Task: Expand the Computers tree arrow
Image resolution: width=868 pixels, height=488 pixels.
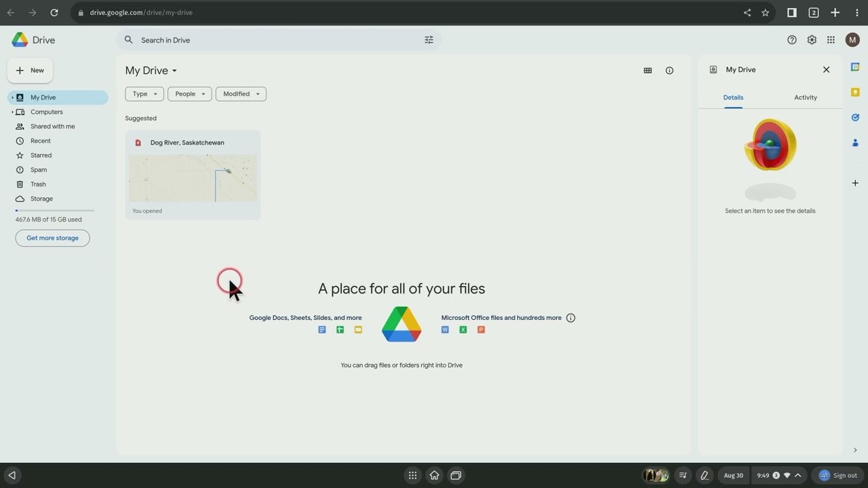Action: coord(12,112)
